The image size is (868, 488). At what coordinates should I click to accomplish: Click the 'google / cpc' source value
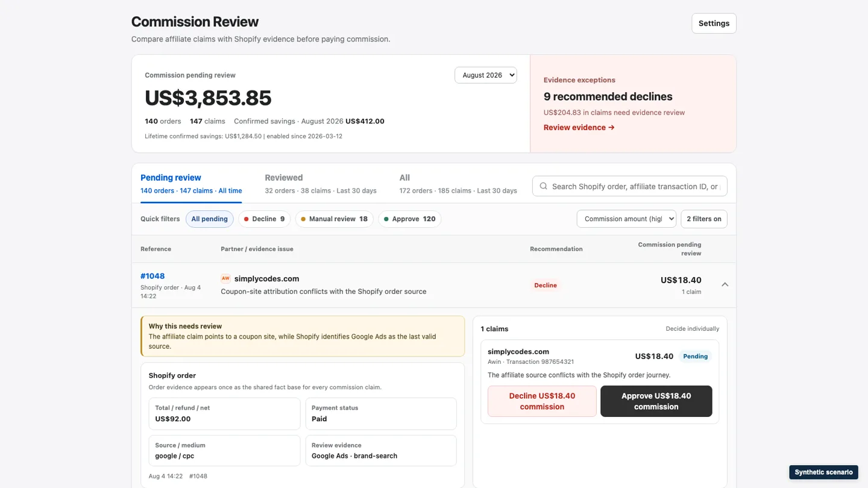coord(174,456)
